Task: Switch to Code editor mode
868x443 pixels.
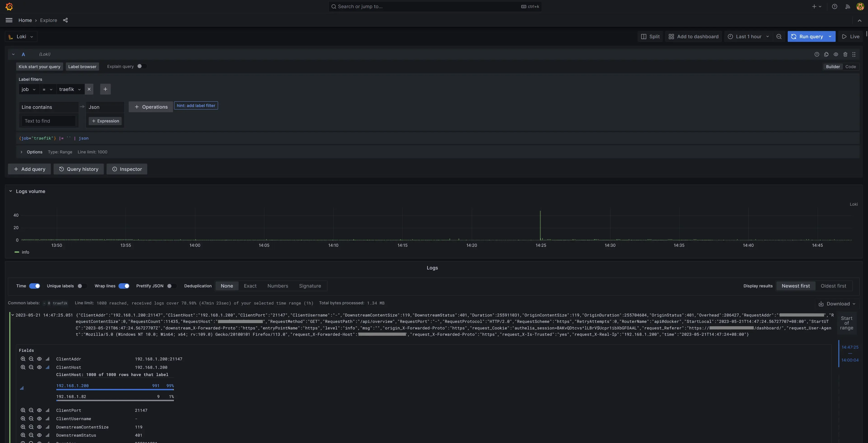Action: click(851, 67)
